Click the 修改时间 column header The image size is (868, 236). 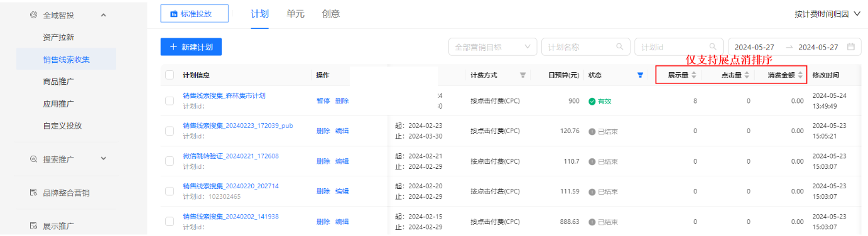pyautogui.click(x=825, y=75)
